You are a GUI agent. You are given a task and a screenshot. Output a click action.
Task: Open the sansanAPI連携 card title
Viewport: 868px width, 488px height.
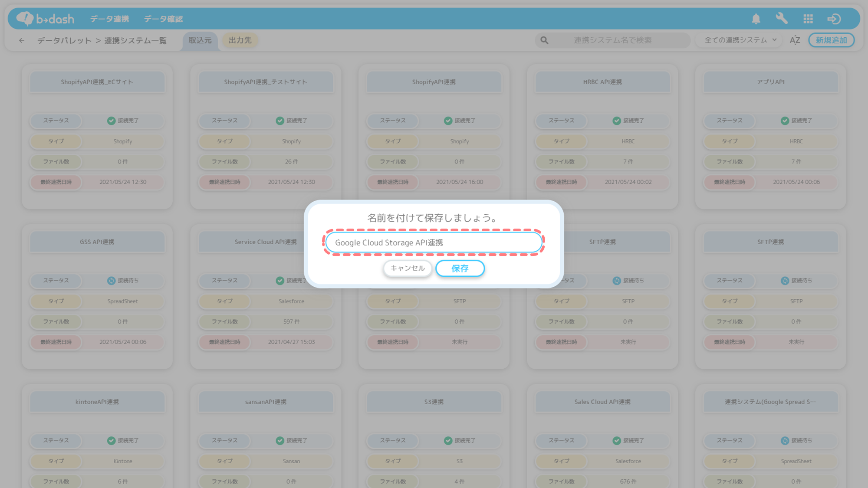point(266,402)
